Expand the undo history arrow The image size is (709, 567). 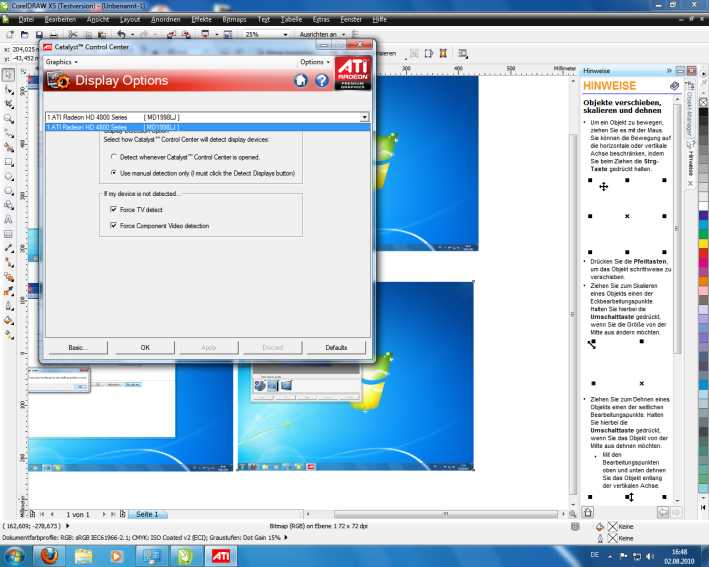point(132,34)
